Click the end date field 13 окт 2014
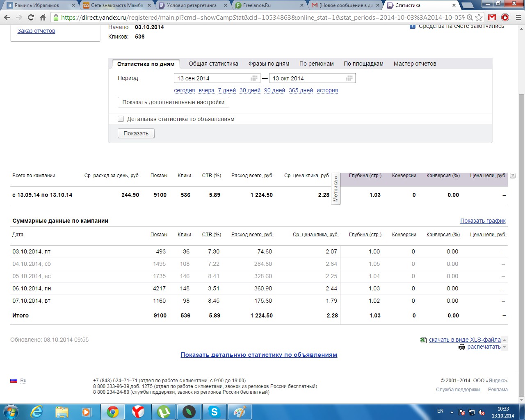The image size is (525, 420). pos(312,78)
